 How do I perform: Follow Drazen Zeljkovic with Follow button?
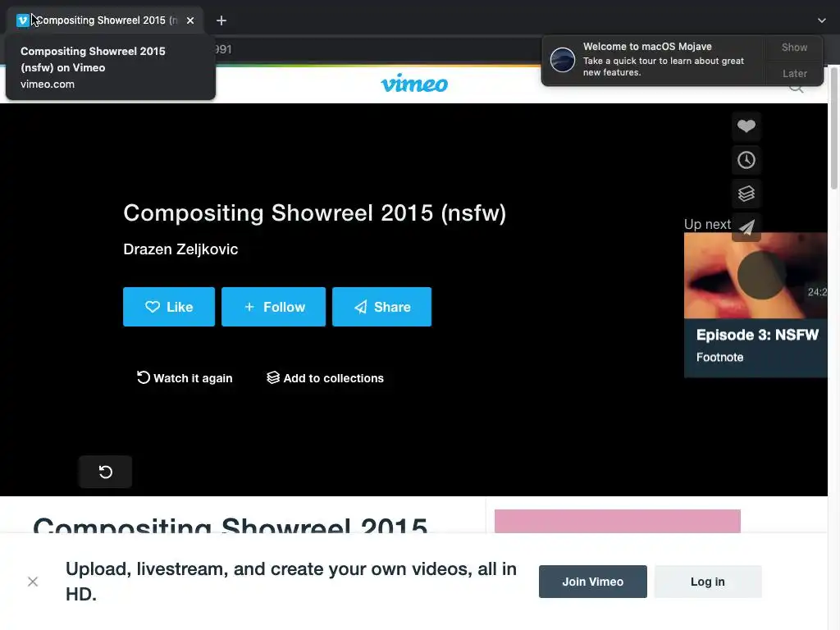(273, 307)
